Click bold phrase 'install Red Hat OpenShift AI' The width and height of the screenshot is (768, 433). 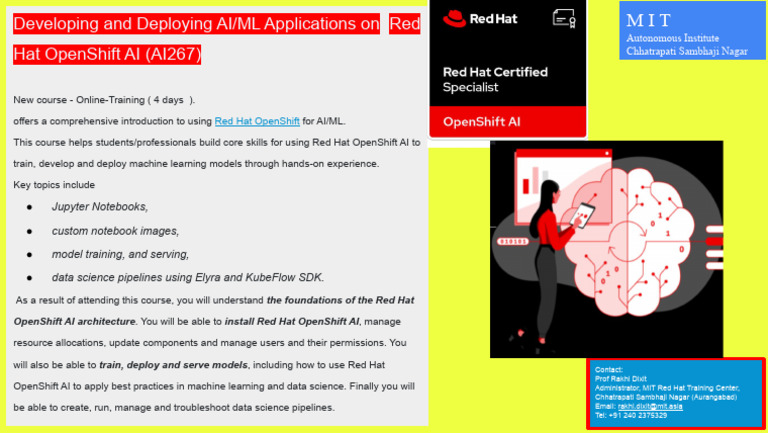(291, 321)
